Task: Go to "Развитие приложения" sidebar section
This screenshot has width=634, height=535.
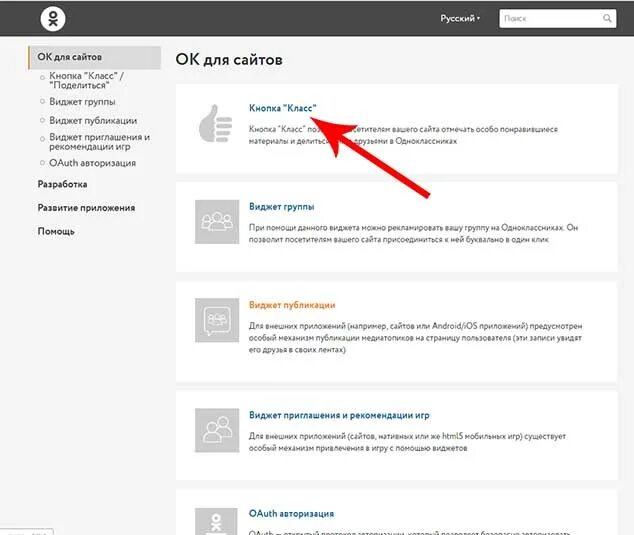Action: 86,208
